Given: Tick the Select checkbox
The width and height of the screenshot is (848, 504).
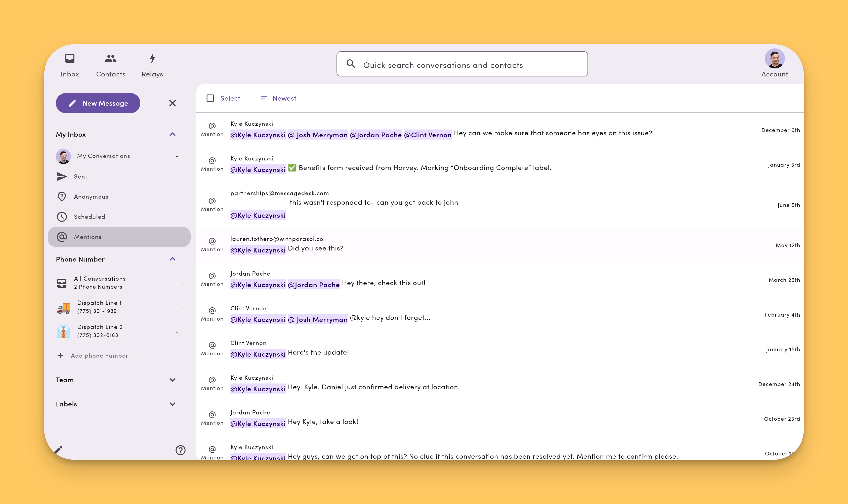Looking at the screenshot, I should (210, 98).
